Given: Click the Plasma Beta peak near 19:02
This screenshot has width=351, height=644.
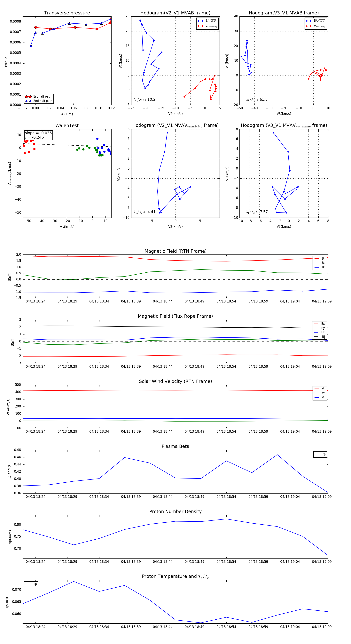Looking at the screenshot, I should click(277, 455).
